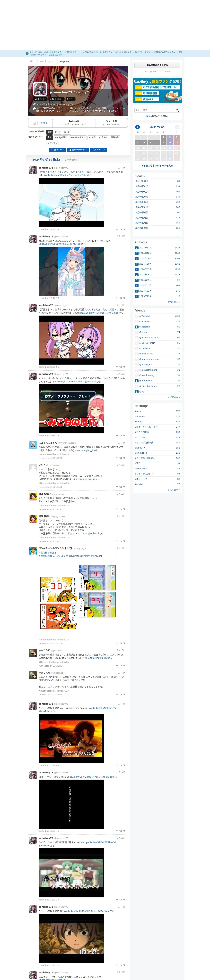This screenshot has height=980, width=210.
Task: Reply to the 22:40:34 tweet
Action: [117, 229]
